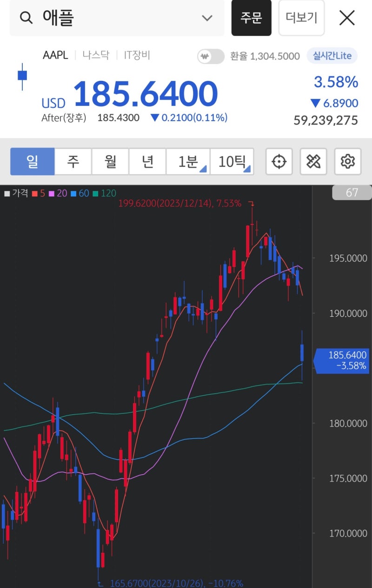Open the 주문 order button
Screen dimensions: 372x588
click(x=252, y=18)
